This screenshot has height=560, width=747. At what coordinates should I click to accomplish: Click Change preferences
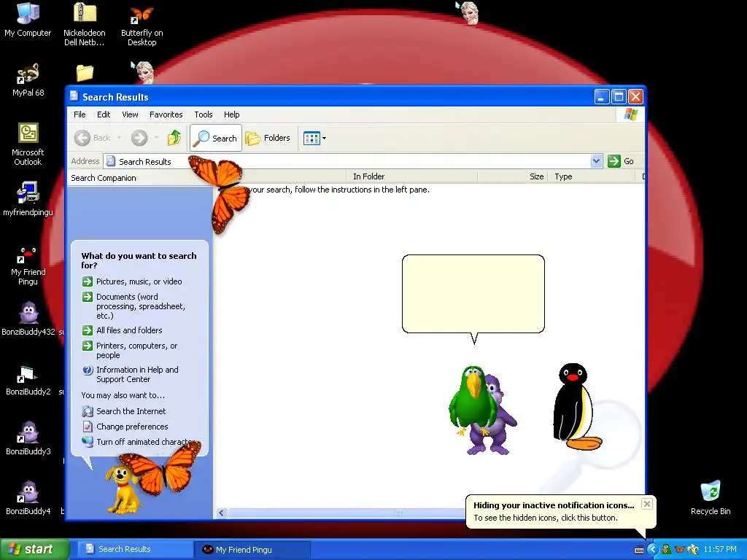125,427
